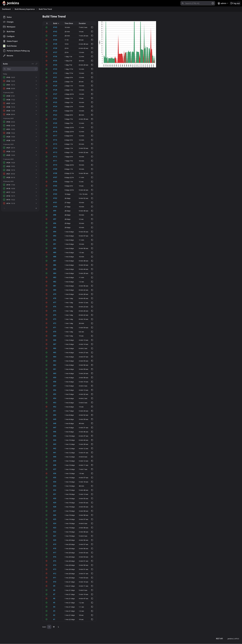Click the Perforce Software Polling Log clipboard icon
The width and height of the screenshot is (242, 644).
pyautogui.click(x=4, y=51)
